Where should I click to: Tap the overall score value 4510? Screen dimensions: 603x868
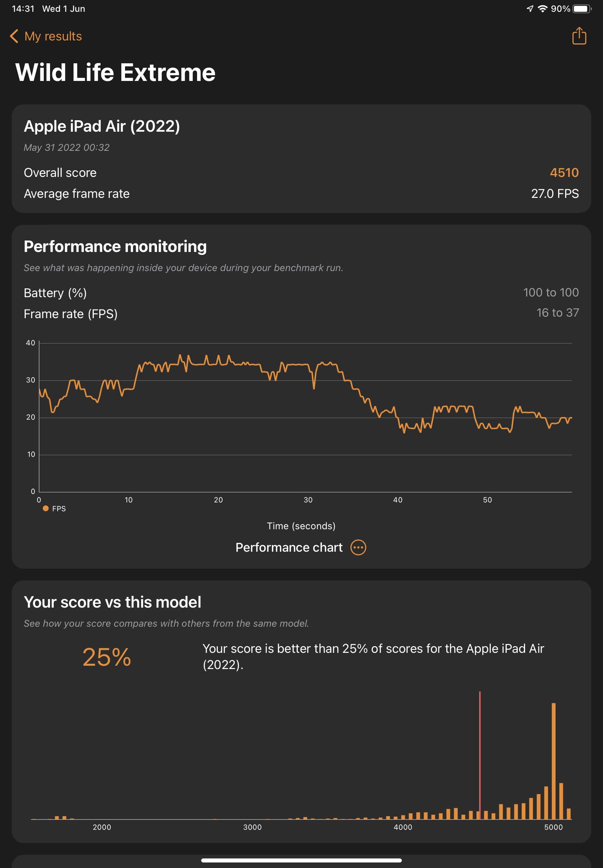pos(564,173)
